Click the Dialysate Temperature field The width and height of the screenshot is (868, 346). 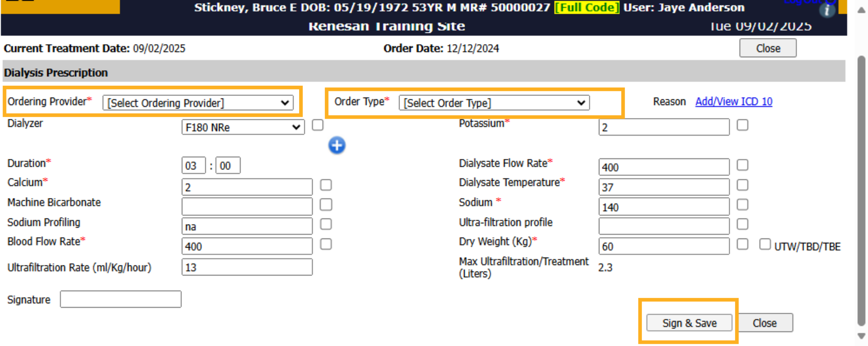click(664, 187)
